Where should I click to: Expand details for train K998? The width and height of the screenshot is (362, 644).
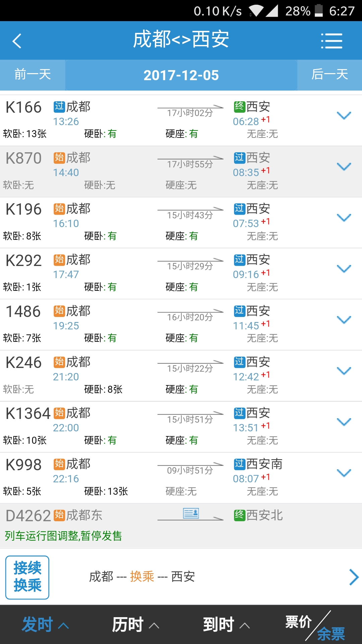344,473
